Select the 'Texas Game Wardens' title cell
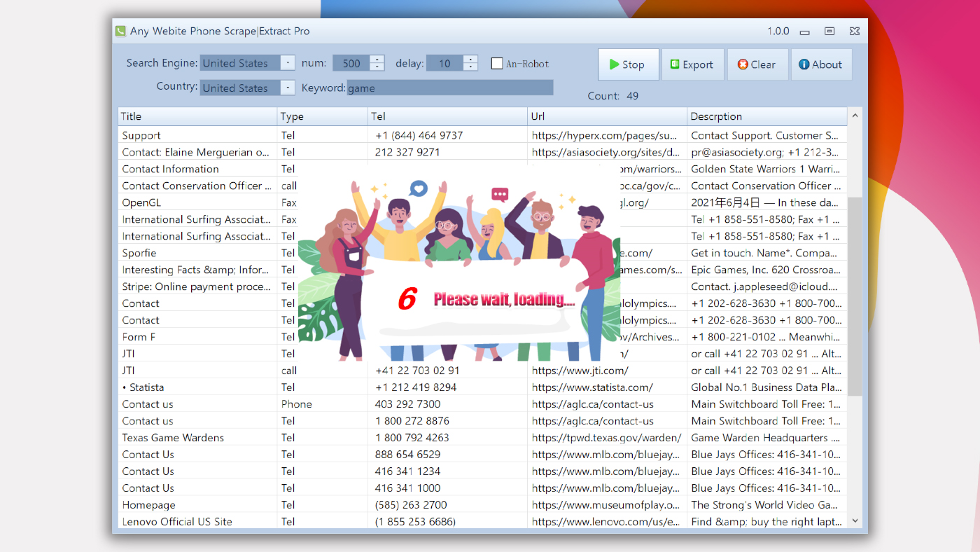Screen dimensions: 980x552 pos(197,438)
